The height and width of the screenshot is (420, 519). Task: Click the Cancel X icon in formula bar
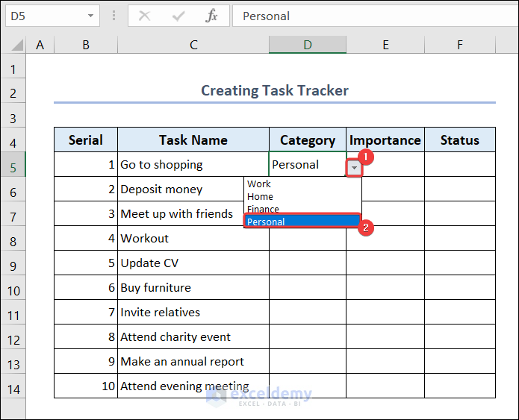point(145,16)
